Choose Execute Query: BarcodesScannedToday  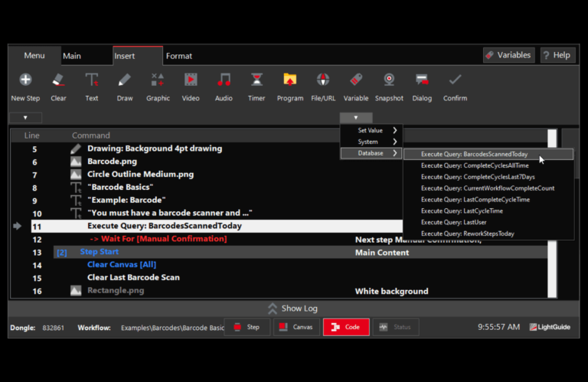tap(488, 154)
